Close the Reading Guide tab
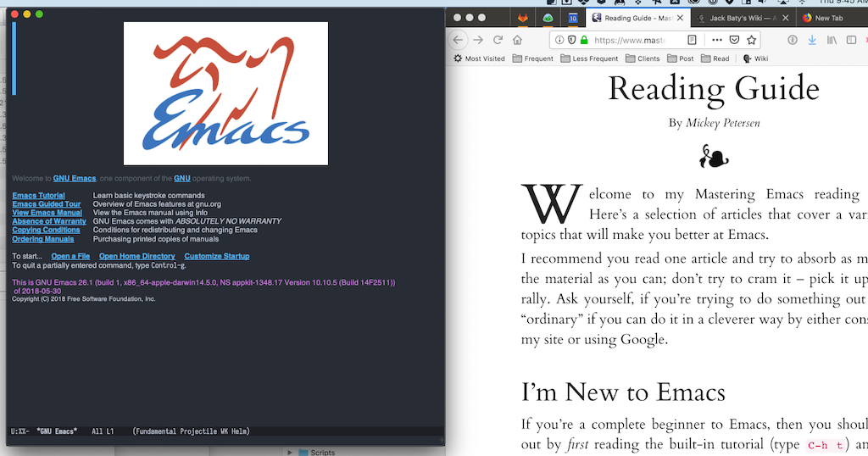This screenshot has height=456, width=868. tap(680, 18)
